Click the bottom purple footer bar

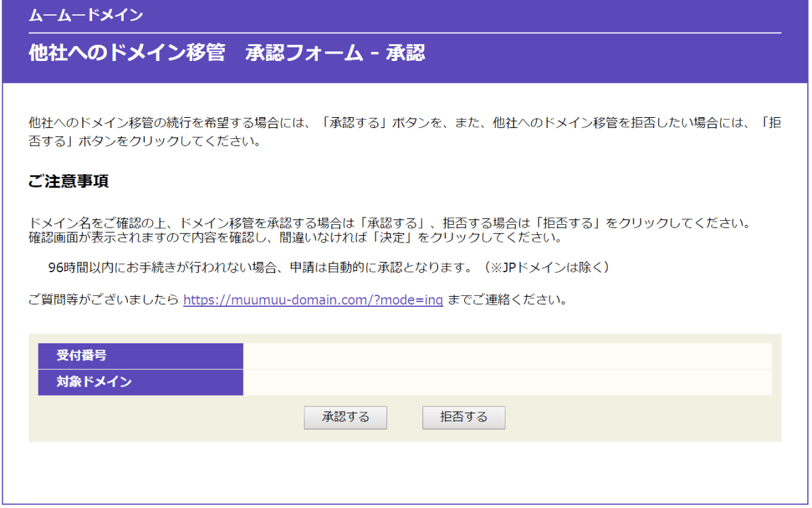[x=406, y=503]
